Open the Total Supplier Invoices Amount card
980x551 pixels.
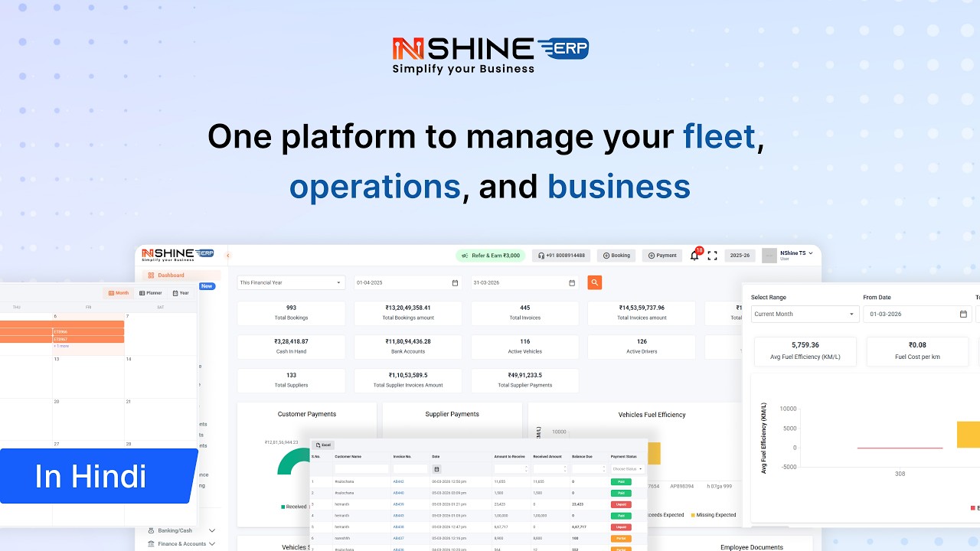pos(408,380)
